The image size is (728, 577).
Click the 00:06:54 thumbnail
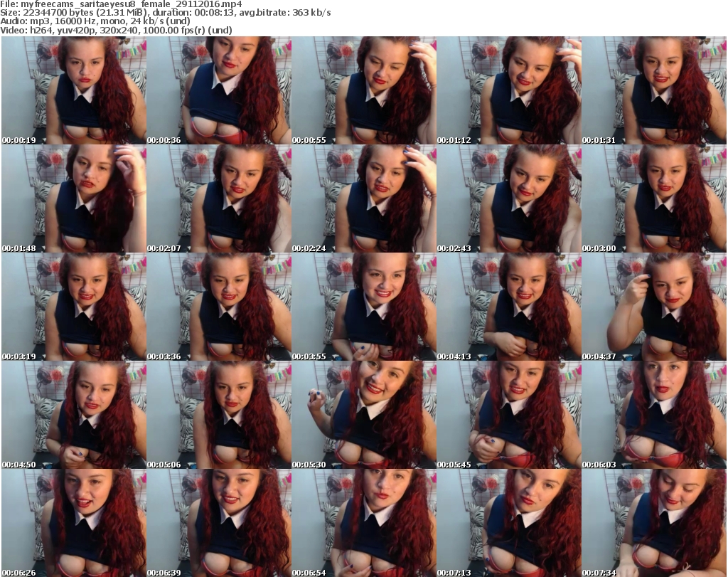(x=364, y=523)
